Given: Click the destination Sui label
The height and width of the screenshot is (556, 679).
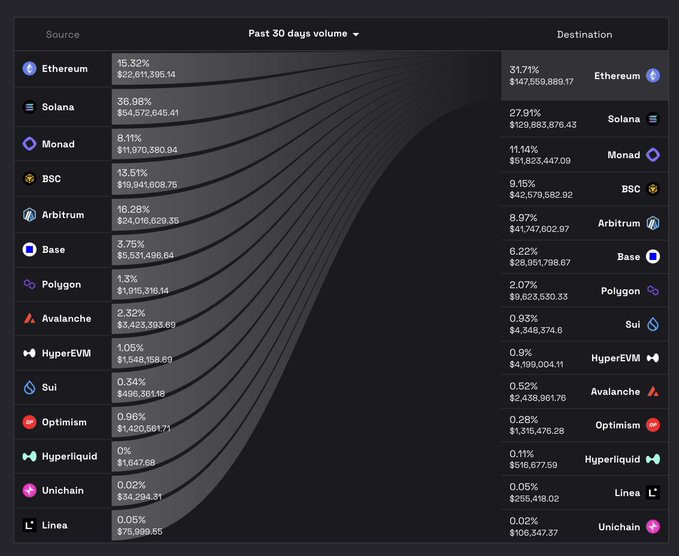Looking at the screenshot, I should pyautogui.click(x=633, y=324).
